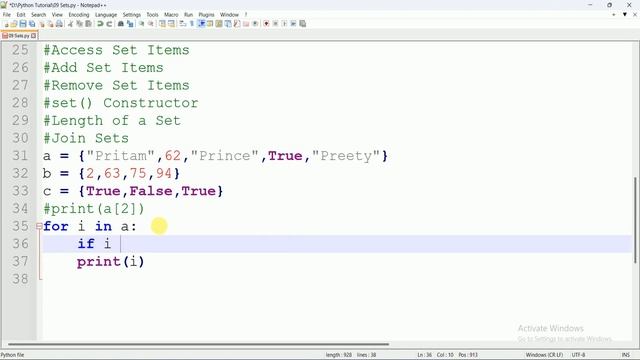Click line number 31 in margin
Screen dimensions: 640x360
coord(20,156)
